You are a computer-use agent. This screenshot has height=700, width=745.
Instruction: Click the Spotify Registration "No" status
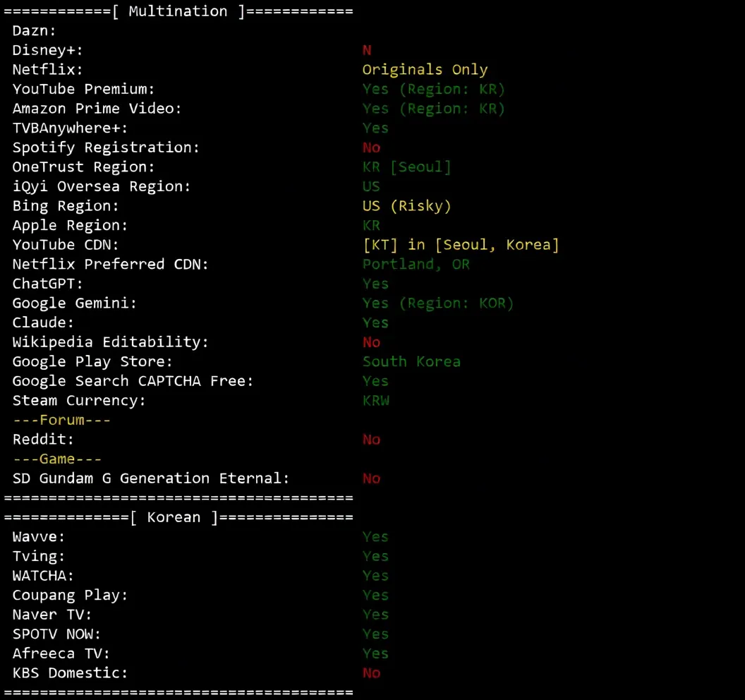[x=371, y=147]
